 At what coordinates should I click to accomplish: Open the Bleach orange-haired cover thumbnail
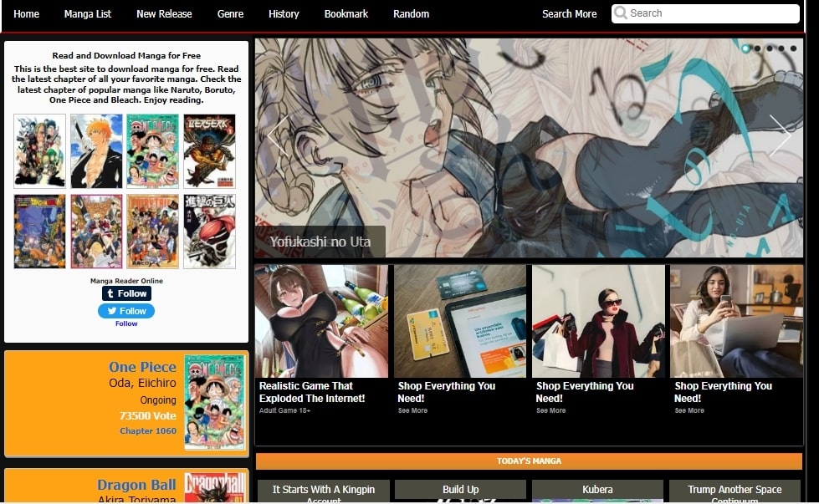(x=96, y=151)
